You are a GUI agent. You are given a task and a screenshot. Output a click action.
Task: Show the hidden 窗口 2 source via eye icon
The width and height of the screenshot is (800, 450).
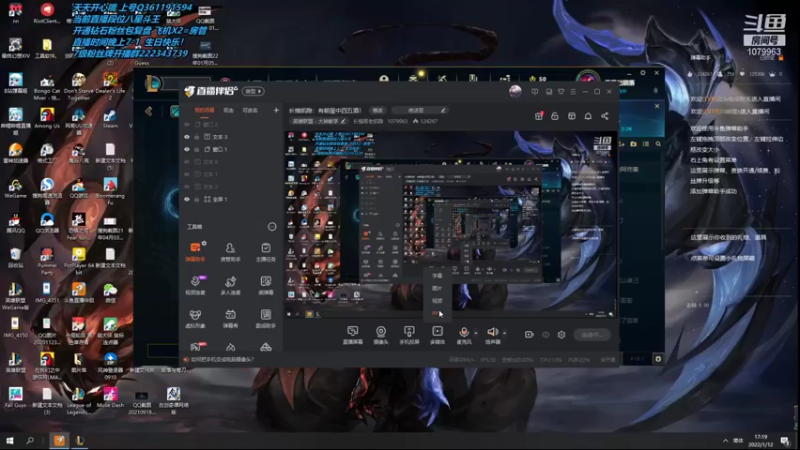coord(187,124)
